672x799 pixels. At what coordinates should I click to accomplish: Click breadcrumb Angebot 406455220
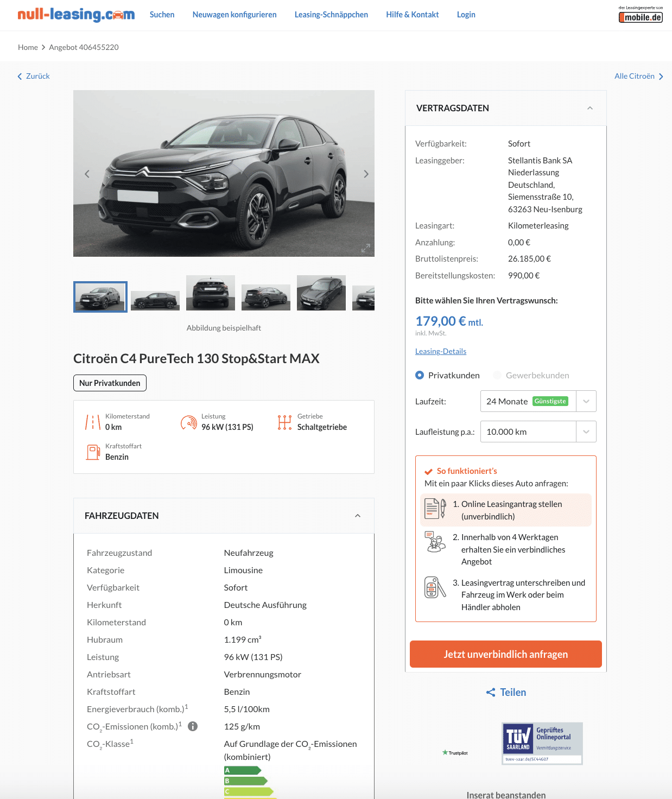[84, 47]
